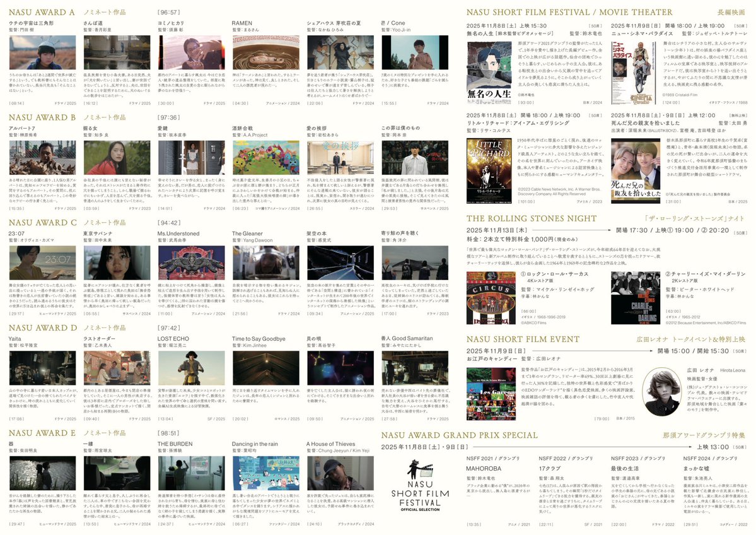The height and width of the screenshot is (535, 756).
Task: Click the NASU AWARD C heading
Action: 43,223
